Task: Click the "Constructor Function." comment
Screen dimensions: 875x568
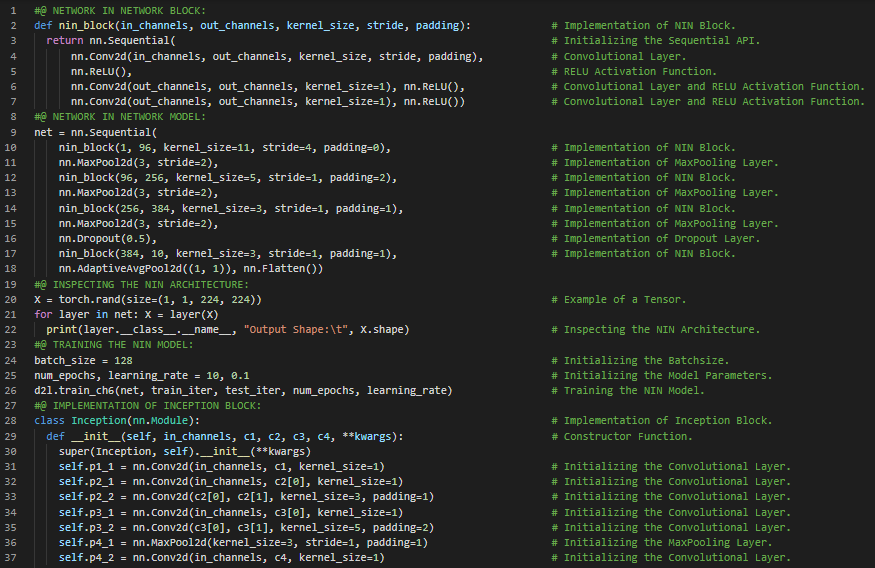Action: [x=628, y=436]
